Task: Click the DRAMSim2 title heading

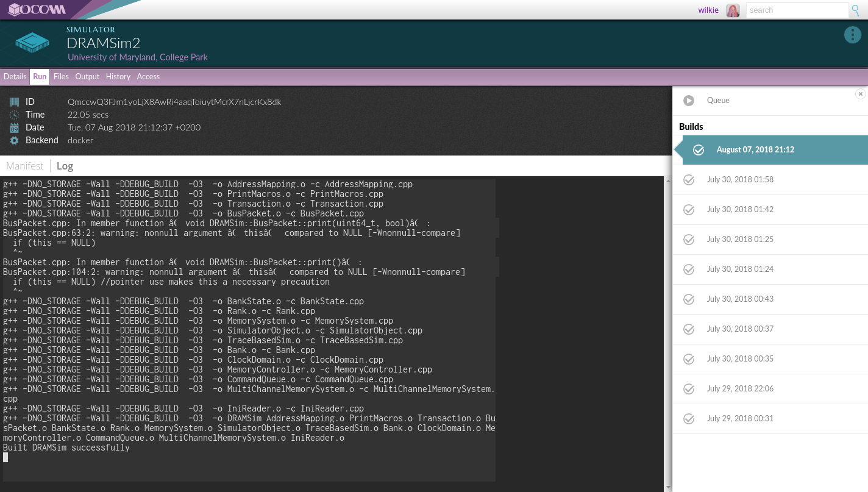Action: coord(104,43)
